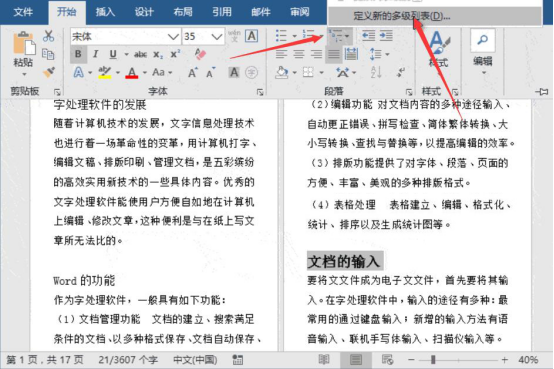Switch to the 插入 insert tab
The width and height of the screenshot is (554, 369).
105,12
